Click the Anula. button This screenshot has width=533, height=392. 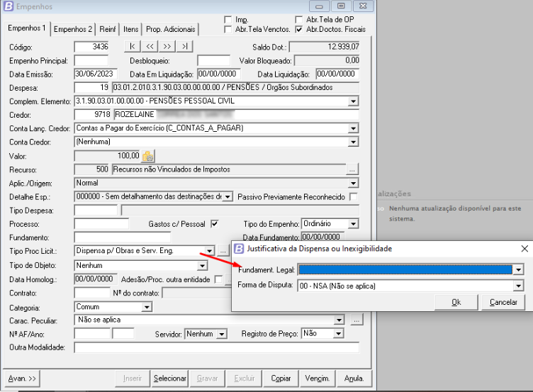(x=354, y=379)
